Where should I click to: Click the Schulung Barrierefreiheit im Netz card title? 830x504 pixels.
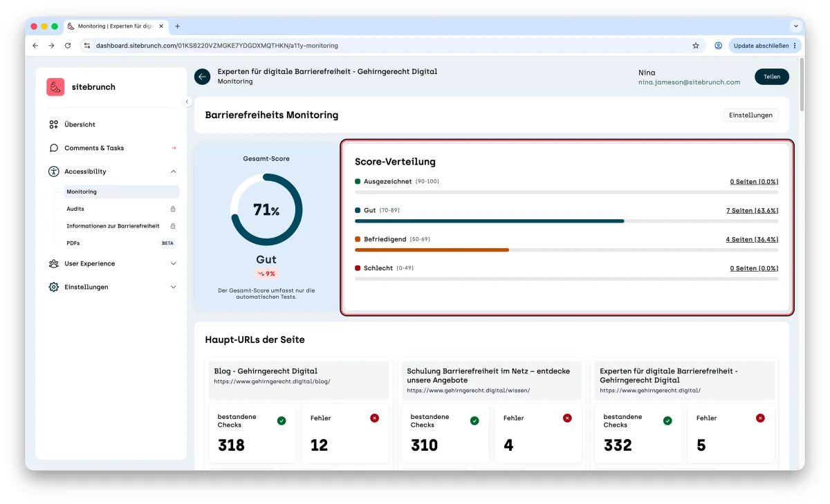tap(488, 375)
